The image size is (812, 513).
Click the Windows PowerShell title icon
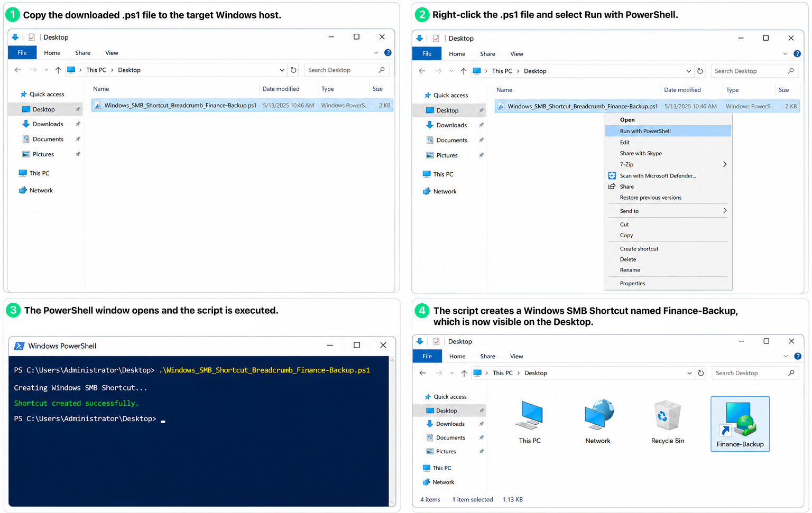click(x=19, y=346)
